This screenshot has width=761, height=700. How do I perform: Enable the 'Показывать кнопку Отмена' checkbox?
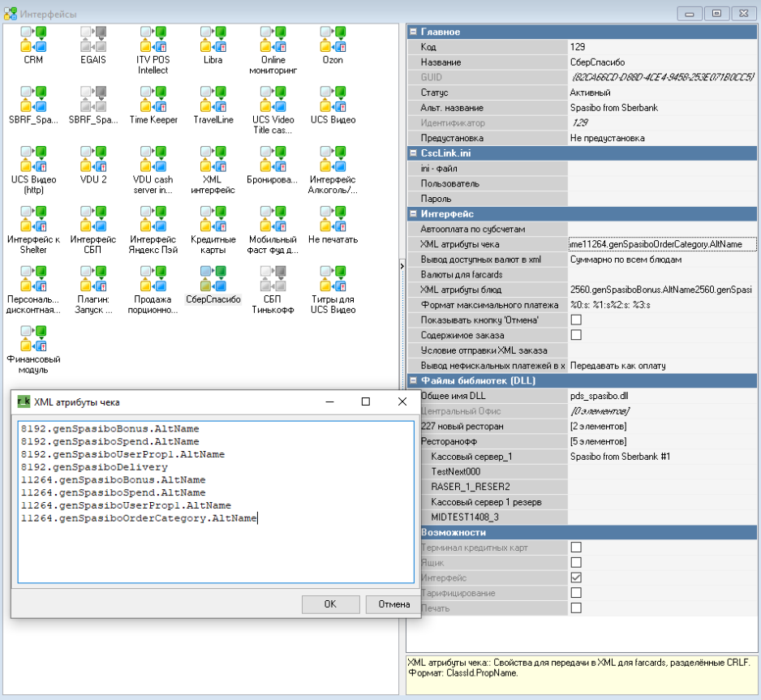pos(576,320)
